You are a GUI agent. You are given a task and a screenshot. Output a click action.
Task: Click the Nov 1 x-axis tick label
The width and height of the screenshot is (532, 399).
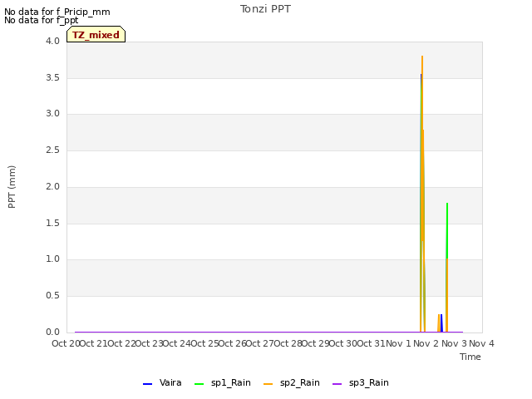click(x=398, y=343)
